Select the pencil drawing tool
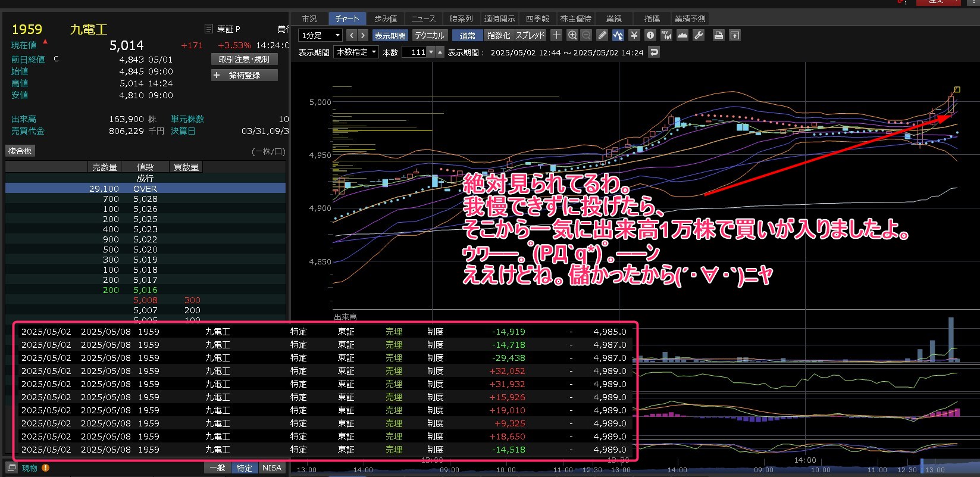The image size is (980, 477). coord(602,35)
